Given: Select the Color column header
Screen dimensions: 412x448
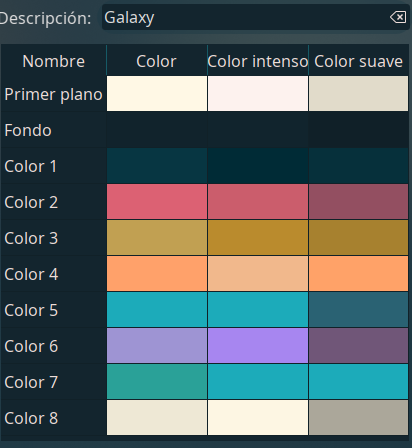Looking at the screenshot, I should point(157,61).
